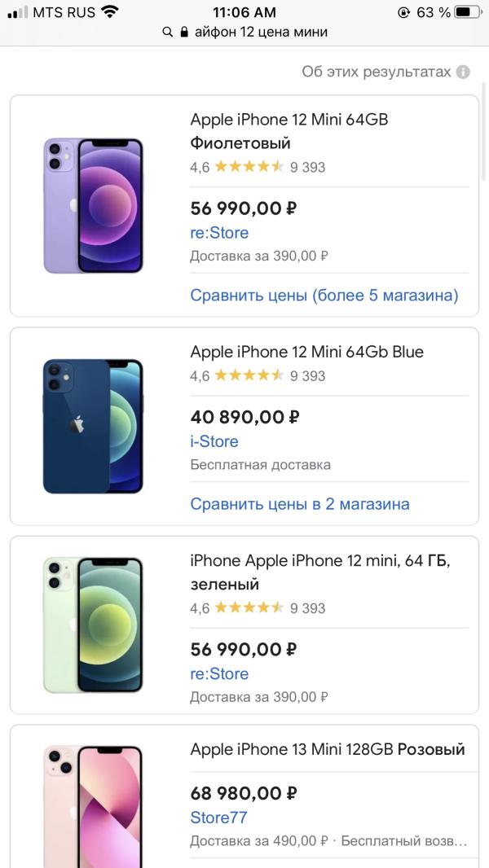The width and height of the screenshot is (489, 868).
Task: Tap the star rating of purple iPhone 12 Mini
Action: click(249, 167)
